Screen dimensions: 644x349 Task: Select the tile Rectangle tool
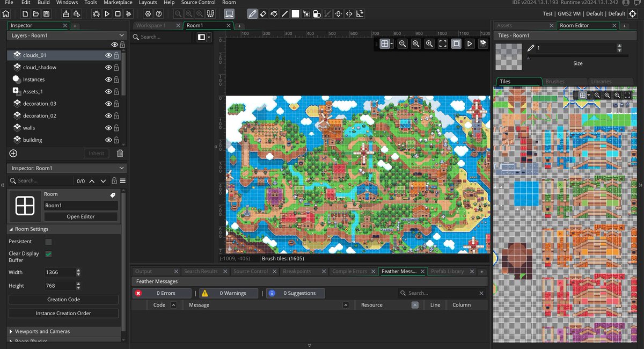(295, 13)
